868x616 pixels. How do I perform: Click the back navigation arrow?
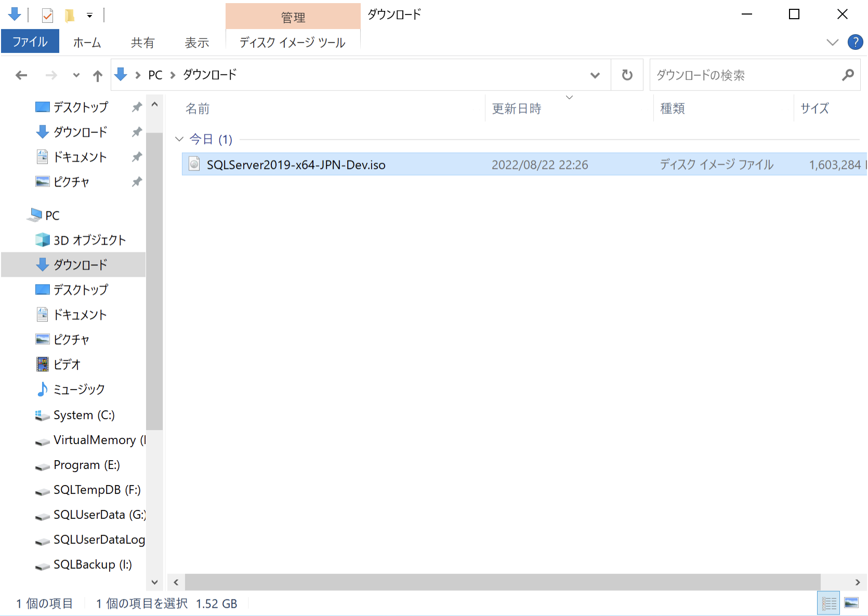tap(21, 75)
